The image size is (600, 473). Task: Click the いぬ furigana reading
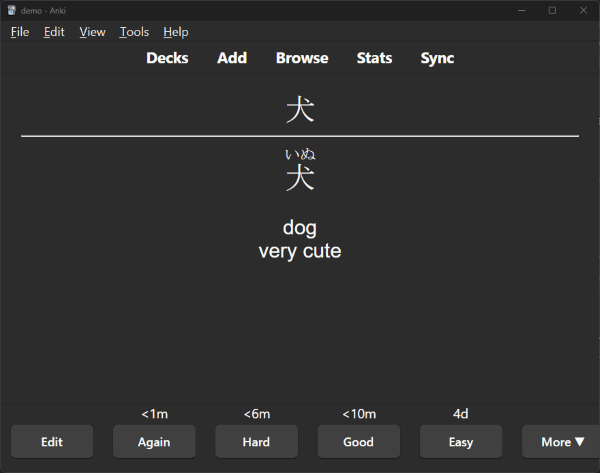coord(300,154)
